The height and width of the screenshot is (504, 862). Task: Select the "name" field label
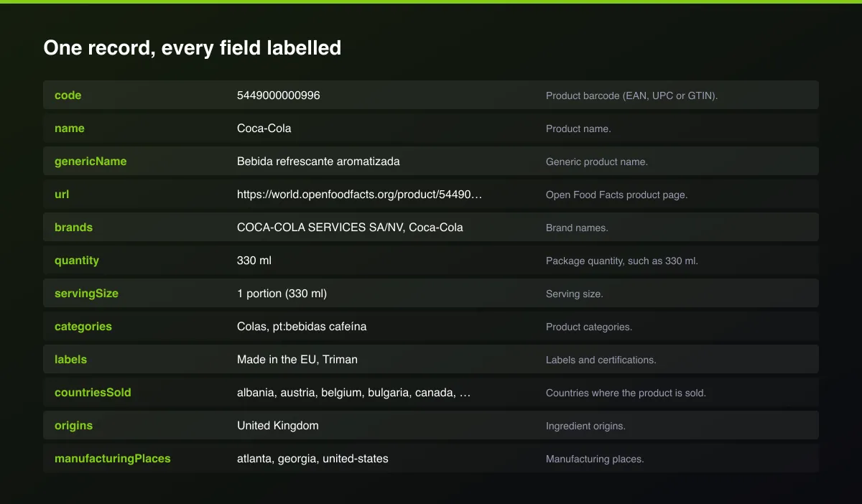click(x=70, y=129)
